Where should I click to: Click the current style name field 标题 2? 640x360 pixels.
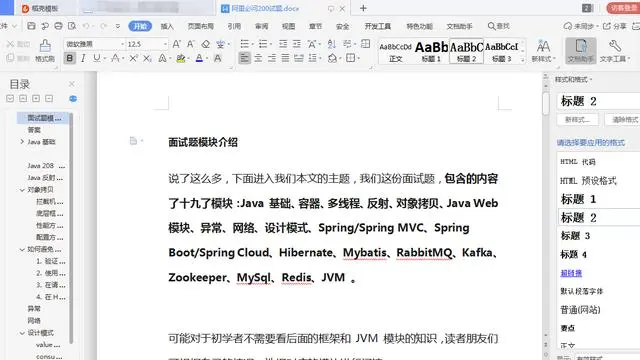click(x=598, y=101)
